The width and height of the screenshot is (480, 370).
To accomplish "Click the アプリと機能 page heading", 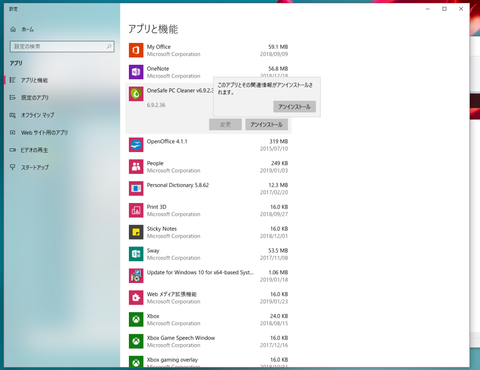I will 153,29.
